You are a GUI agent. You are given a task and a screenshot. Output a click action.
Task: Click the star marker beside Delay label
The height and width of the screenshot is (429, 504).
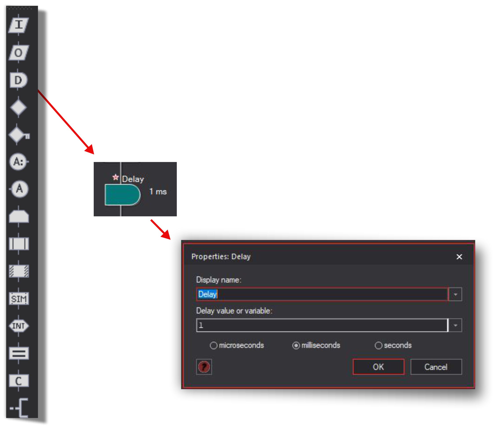click(x=115, y=177)
